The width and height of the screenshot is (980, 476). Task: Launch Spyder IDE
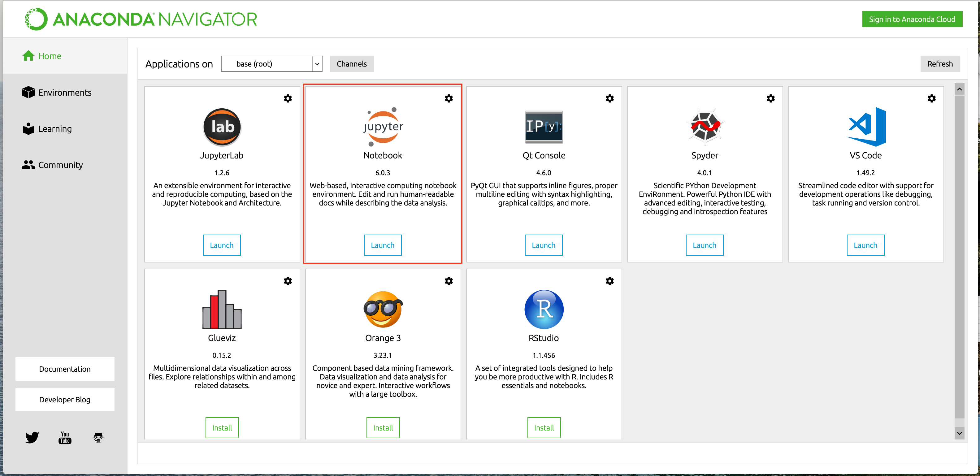point(705,245)
